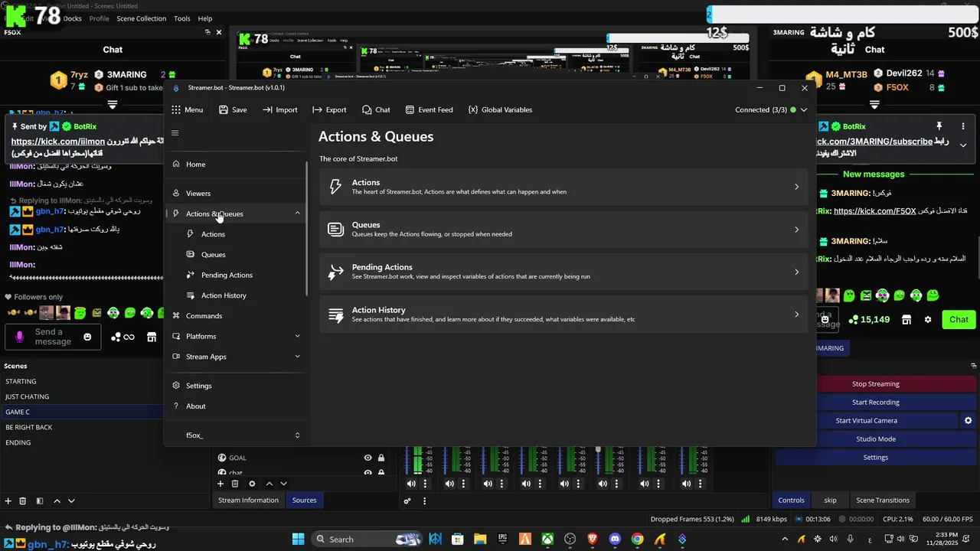
Task: Collapse the Actions & Queues sidebar chevron
Action: pyautogui.click(x=297, y=214)
